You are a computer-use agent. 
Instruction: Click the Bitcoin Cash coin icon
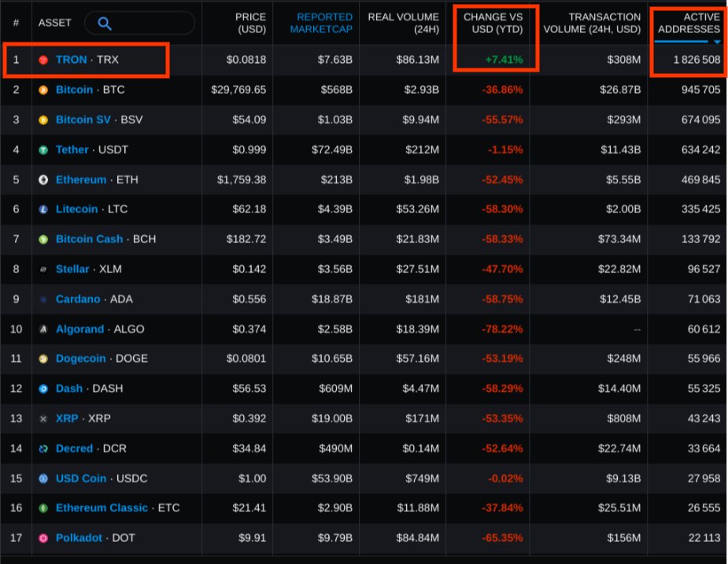point(43,240)
